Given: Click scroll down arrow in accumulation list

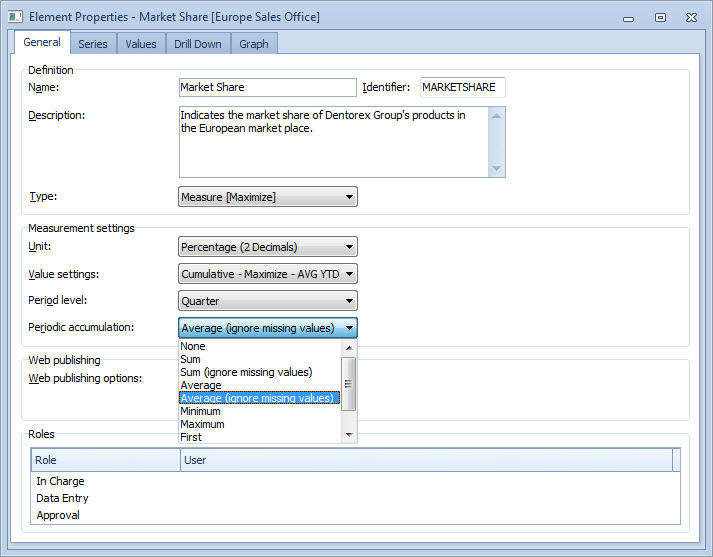Looking at the screenshot, I should [349, 435].
